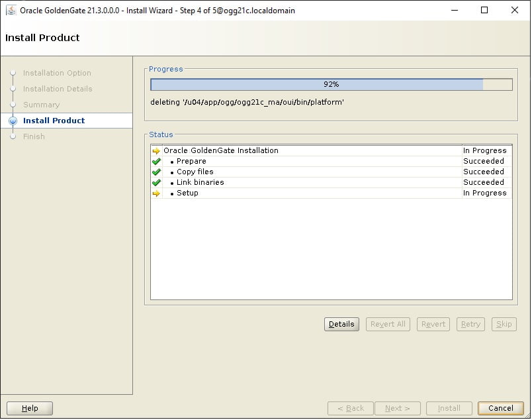Select the Setup row text

(187, 193)
